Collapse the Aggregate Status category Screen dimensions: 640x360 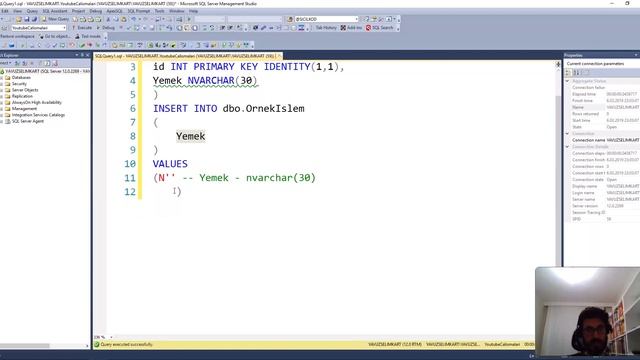[x=567, y=81]
